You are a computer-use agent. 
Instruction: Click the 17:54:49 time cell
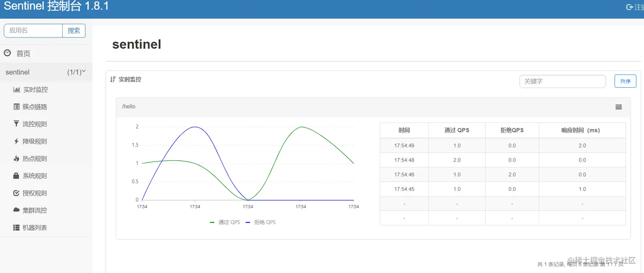click(x=404, y=145)
